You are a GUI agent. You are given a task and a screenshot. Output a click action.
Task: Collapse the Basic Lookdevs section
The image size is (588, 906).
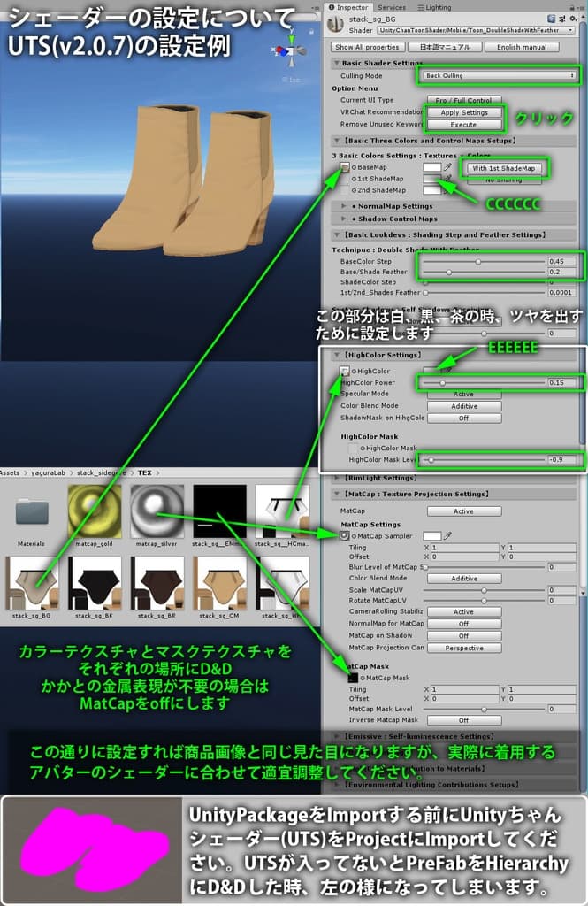[x=336, y=234]
